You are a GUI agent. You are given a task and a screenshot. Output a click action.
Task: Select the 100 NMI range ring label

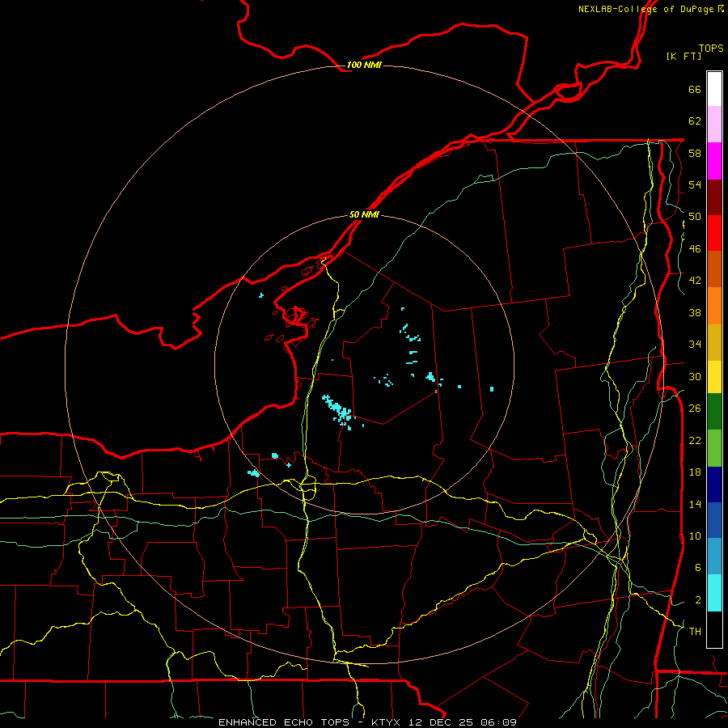tap(364, 65)
